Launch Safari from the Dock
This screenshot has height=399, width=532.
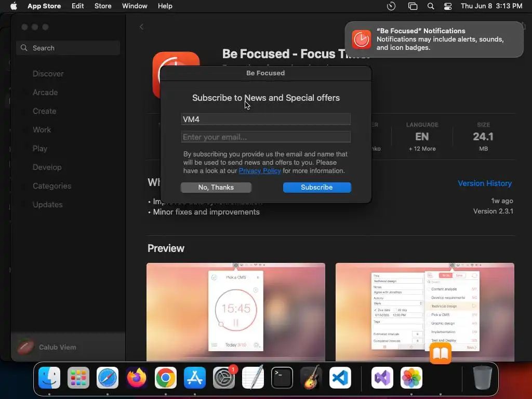[x=108, y=378]
